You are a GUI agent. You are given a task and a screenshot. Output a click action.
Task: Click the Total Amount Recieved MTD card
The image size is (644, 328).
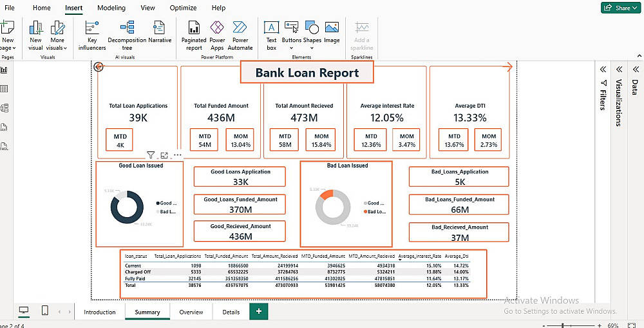coord(284,140)
